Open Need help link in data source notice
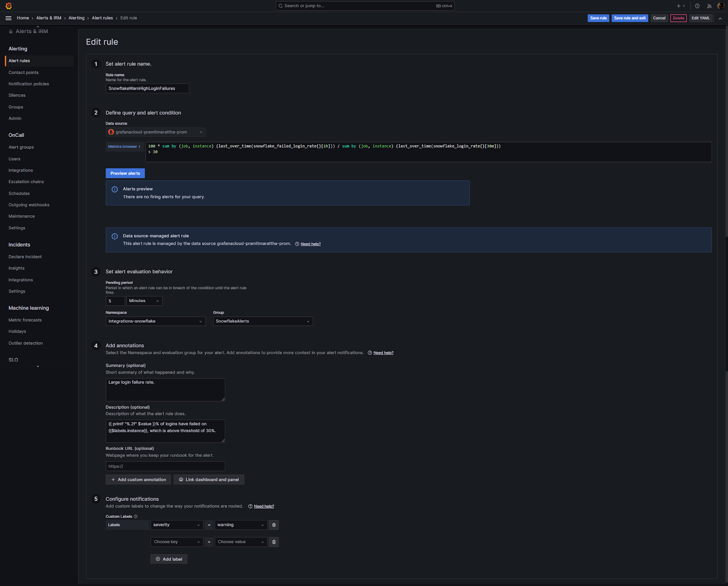The height and width of the screenshot is (586, 728). point(310,244)
